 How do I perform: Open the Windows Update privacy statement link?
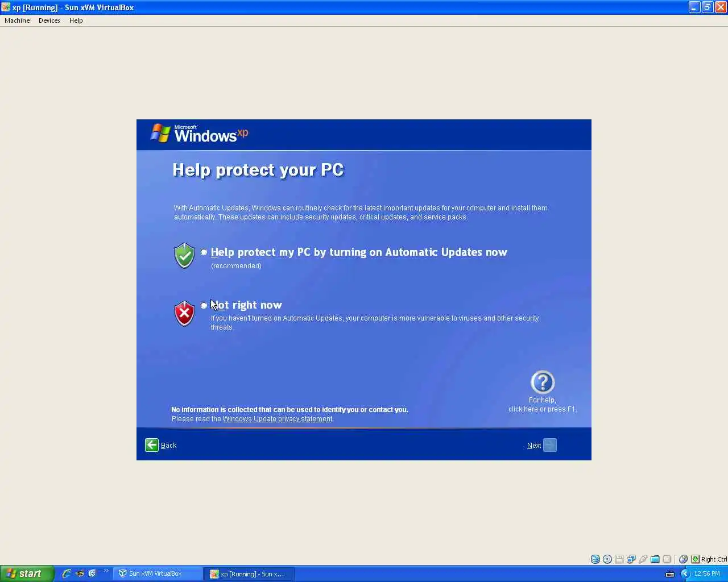[x=278, y=419]
